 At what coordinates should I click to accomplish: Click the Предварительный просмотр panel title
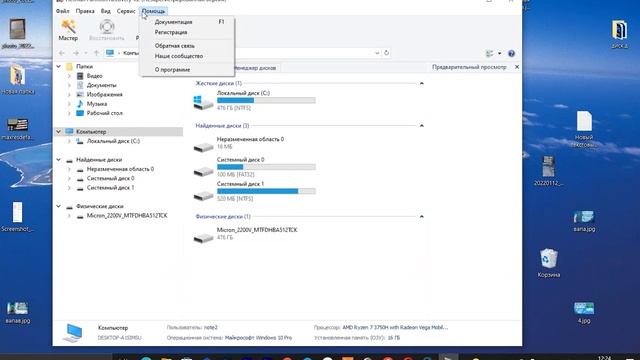tap(469, 67)
